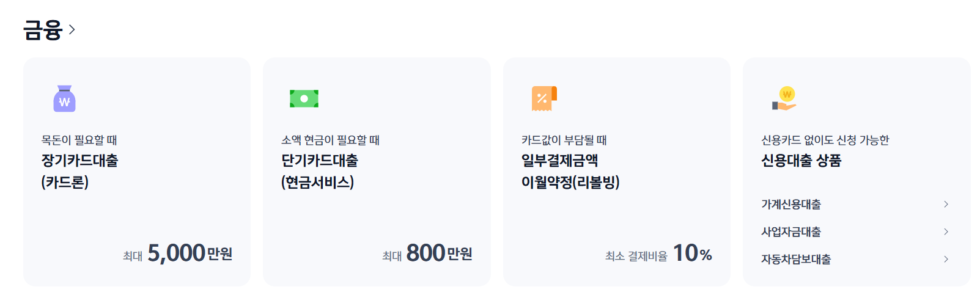Click chevron next to 자동차담보대출
The image size is (980, 295).
946,259
